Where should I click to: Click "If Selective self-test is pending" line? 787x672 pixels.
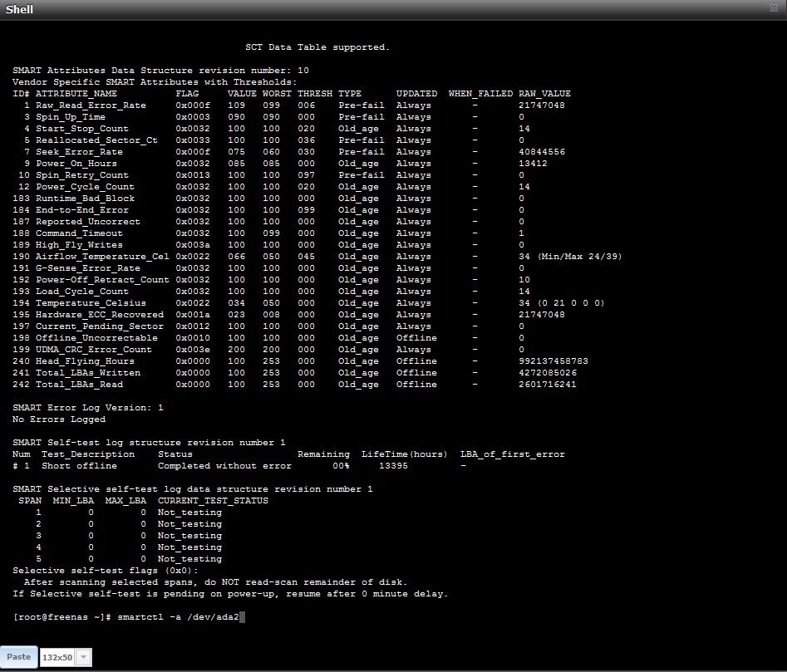[x=230, y=594]
